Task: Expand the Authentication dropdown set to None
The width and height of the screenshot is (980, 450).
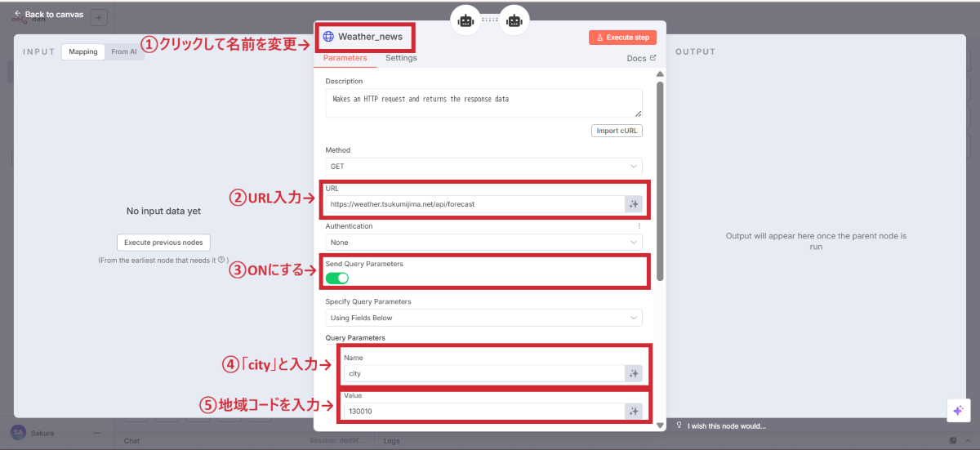Action: pyautogui.click(x=483, y=243)
